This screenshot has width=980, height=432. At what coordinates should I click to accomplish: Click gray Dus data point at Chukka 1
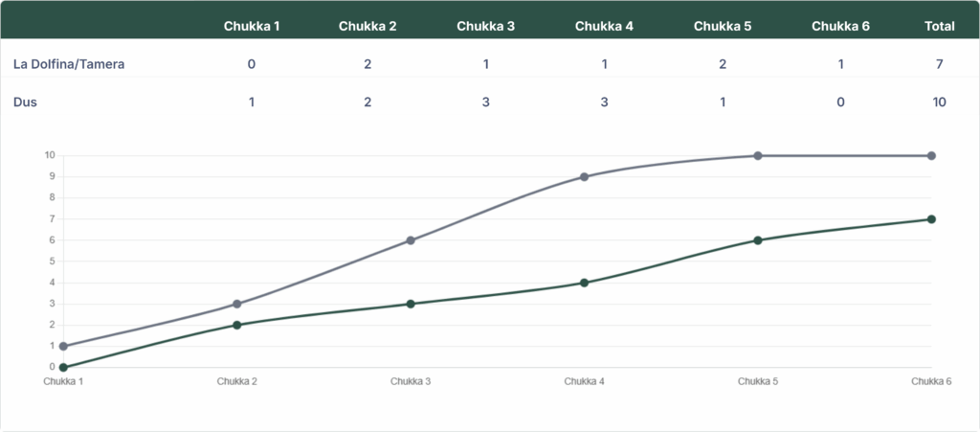click(x=63, y=347)
